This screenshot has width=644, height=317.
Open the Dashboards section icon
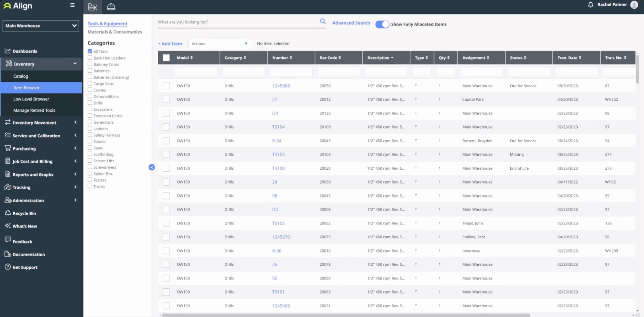tap(7, 51)
